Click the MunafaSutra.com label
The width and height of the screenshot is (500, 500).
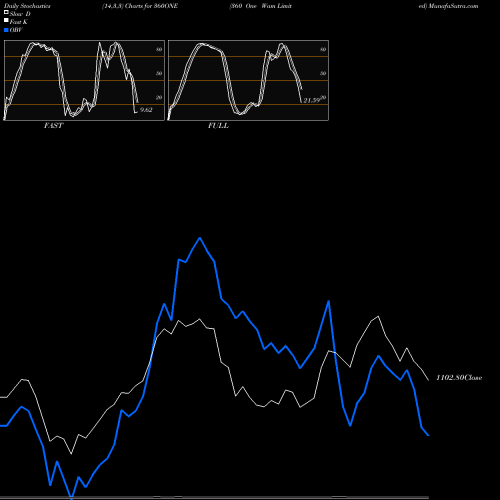[x=453, y=6]
